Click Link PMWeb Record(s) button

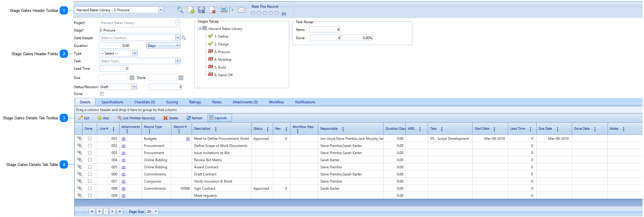coord(136,118)
